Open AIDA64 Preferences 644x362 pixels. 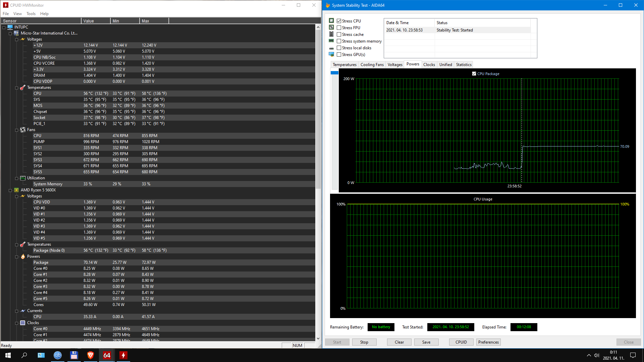[488, 342]
